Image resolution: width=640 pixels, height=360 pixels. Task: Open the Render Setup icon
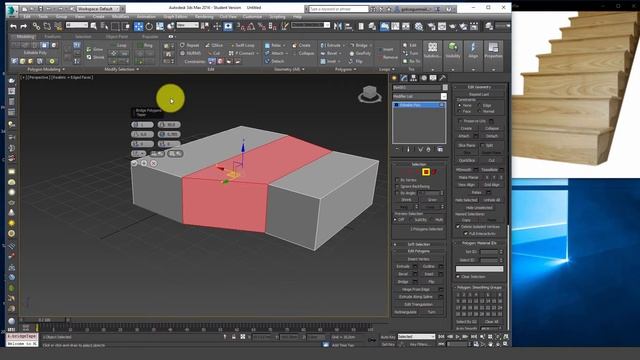[x=431, y=27]
